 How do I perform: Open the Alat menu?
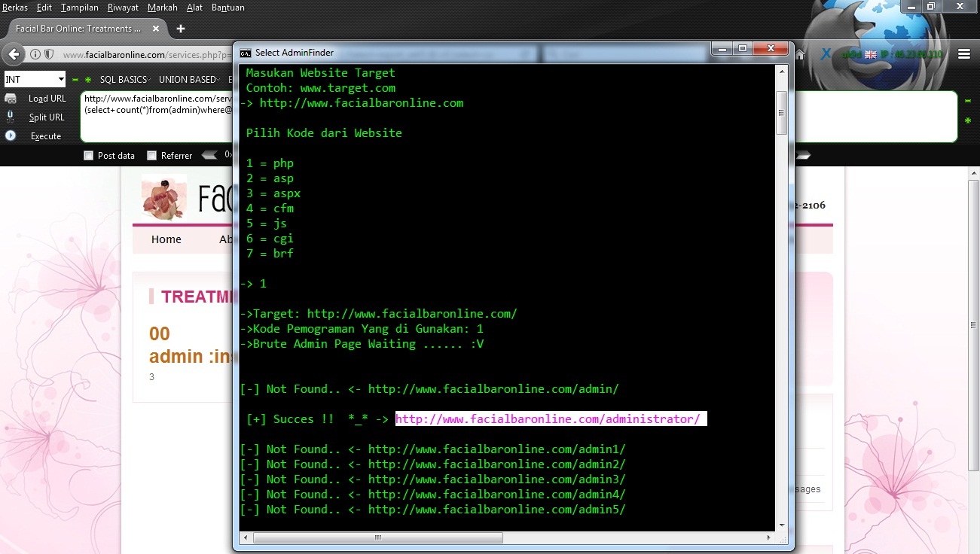[x=194, y=8]
